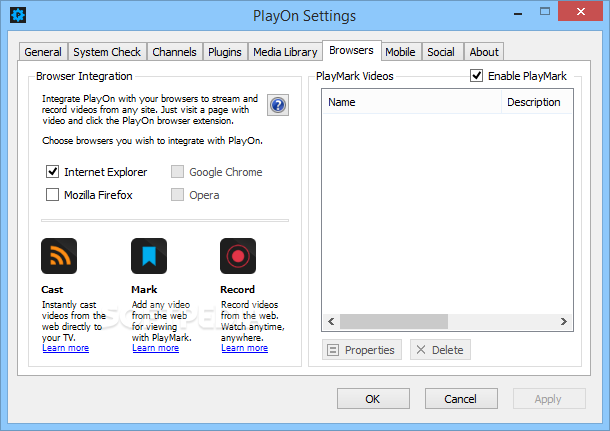Screen dimensions: 610x431
Task: Open the Plugins tab
Action: pyautogui.click(x=225, y=52)
